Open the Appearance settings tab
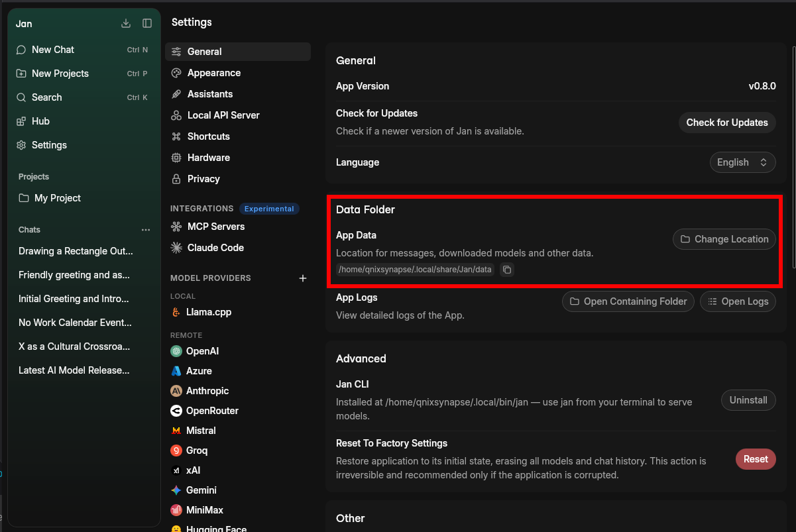 coord(238,73)
